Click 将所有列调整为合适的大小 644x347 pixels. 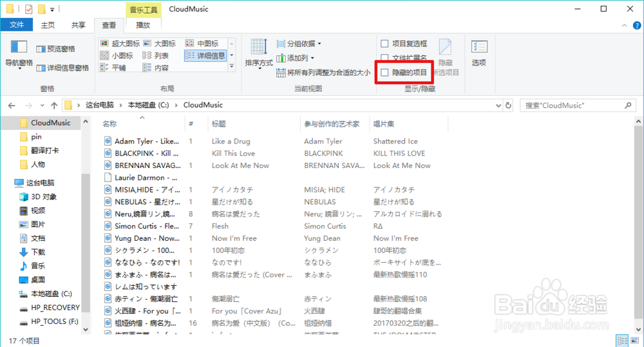(323, 73)
